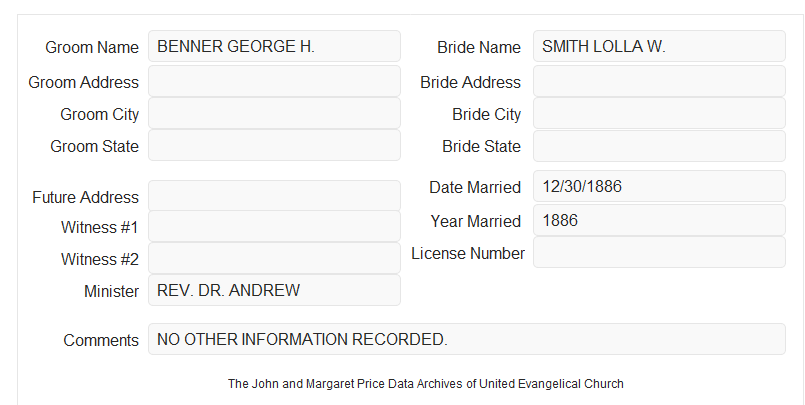
Task: Click the Bride State field
Action: 659,145
